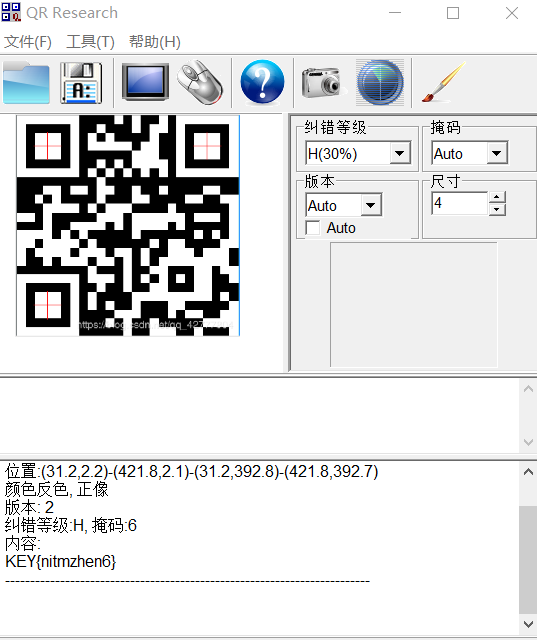Click the monitor screen capture icon
Screen dimensions: 537x640
(x=145, y=82)
